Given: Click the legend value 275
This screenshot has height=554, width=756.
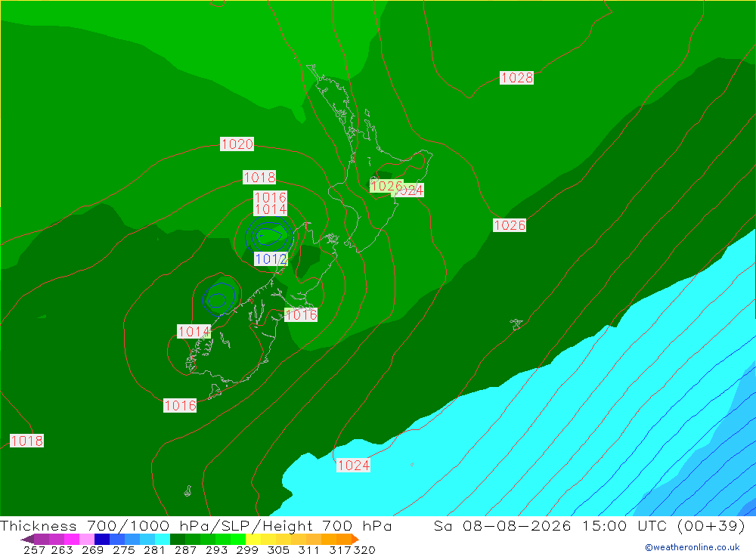Looking at the screenshot, I should pos(124,549).
